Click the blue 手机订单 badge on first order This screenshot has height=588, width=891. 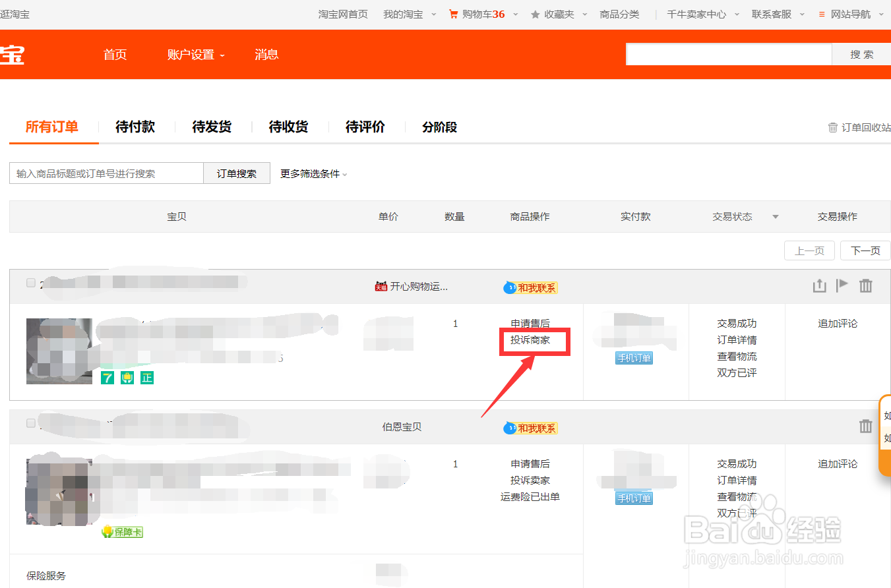pos(634,357)
